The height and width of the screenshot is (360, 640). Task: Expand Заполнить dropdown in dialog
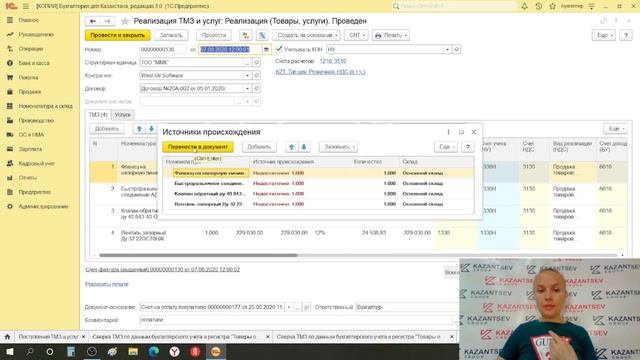click(x=338, y=147)
